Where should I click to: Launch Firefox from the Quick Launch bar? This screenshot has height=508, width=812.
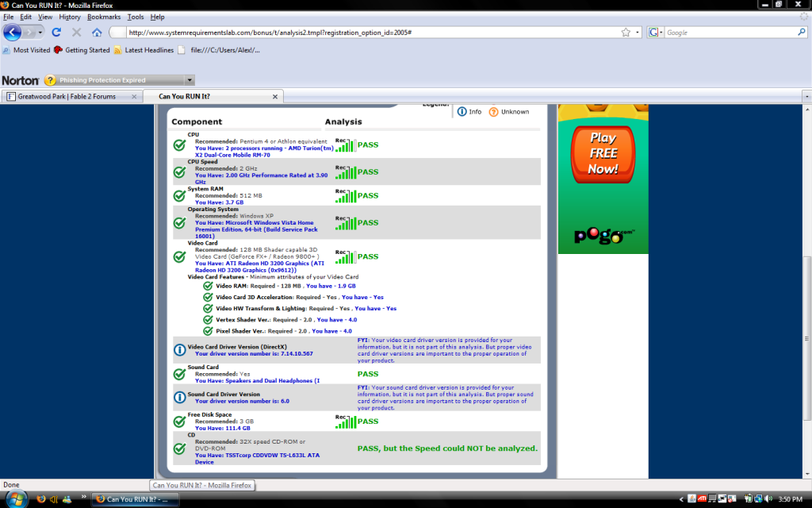(41, 499)
